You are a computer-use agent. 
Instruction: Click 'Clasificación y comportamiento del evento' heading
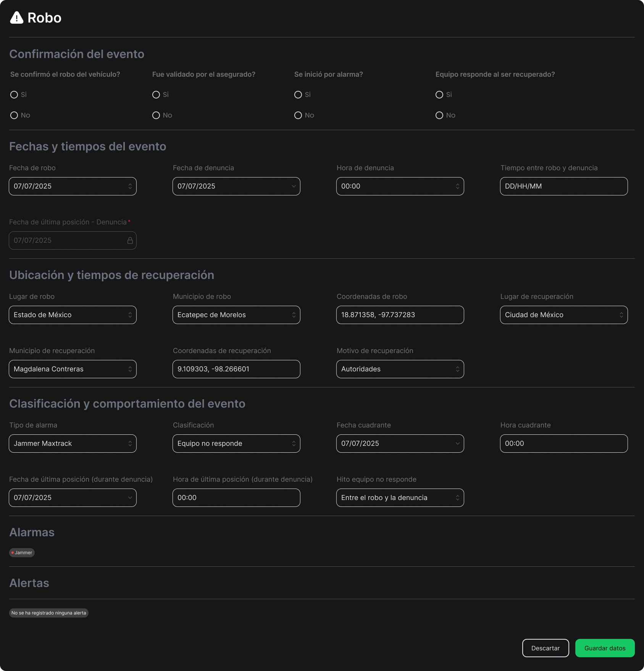127,404
